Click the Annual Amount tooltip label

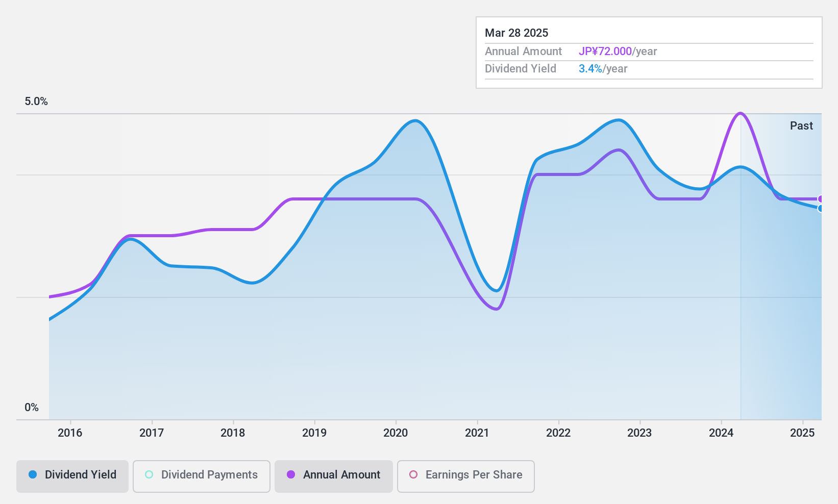[523, 52]
